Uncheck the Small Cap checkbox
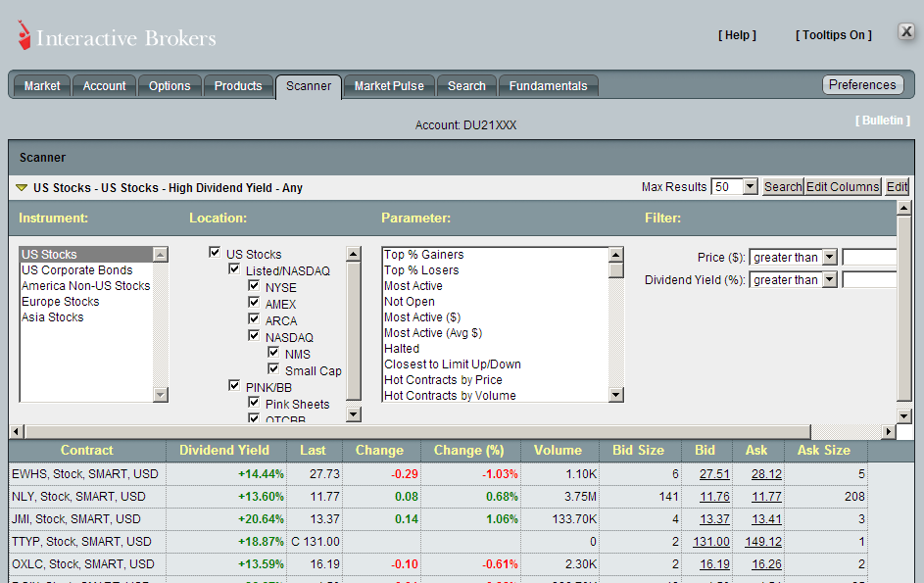 pyautogui.click(x=273, y=368)
